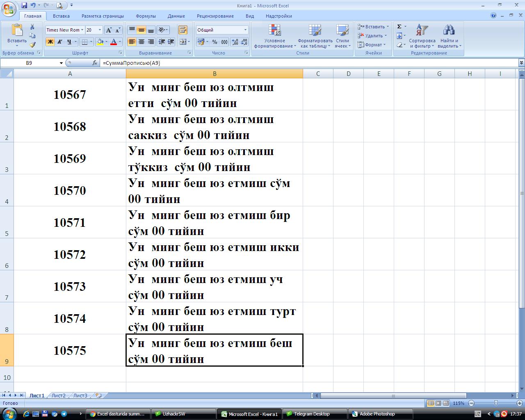Open the Найти и выделить binoculars tool

(449, 36)
